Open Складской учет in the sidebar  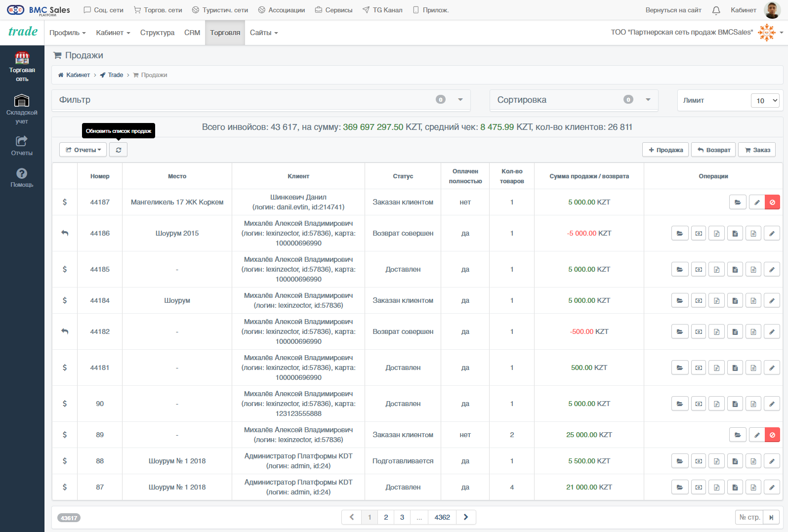22,109
